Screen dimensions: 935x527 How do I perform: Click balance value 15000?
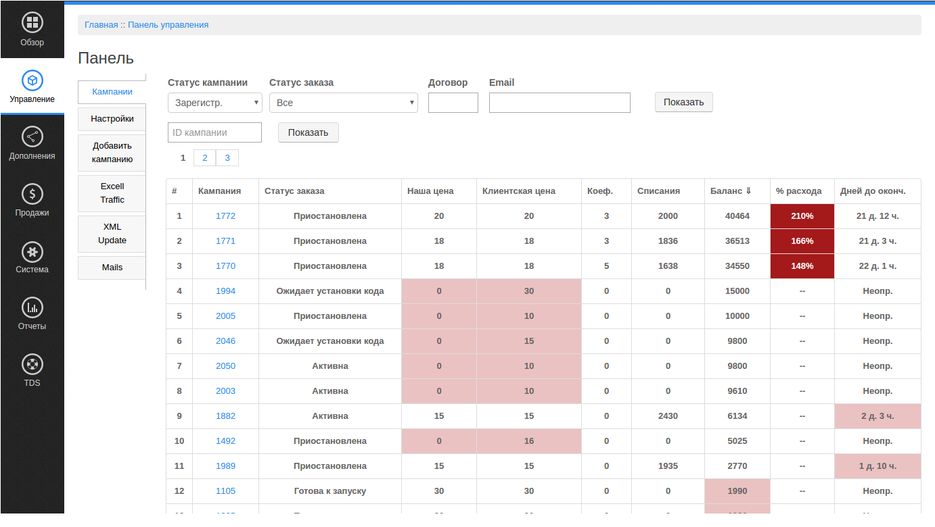tap(737, 291)
